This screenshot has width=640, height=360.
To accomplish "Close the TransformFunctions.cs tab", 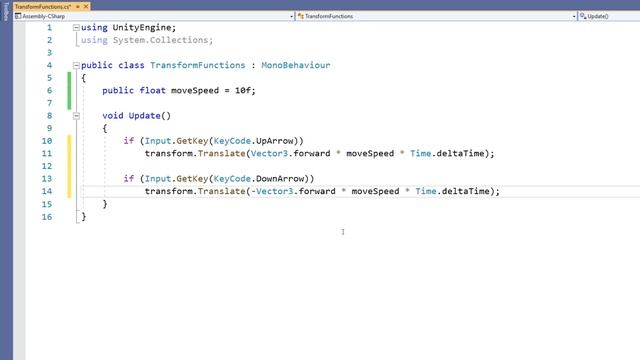I will click(x=86, y=7).
